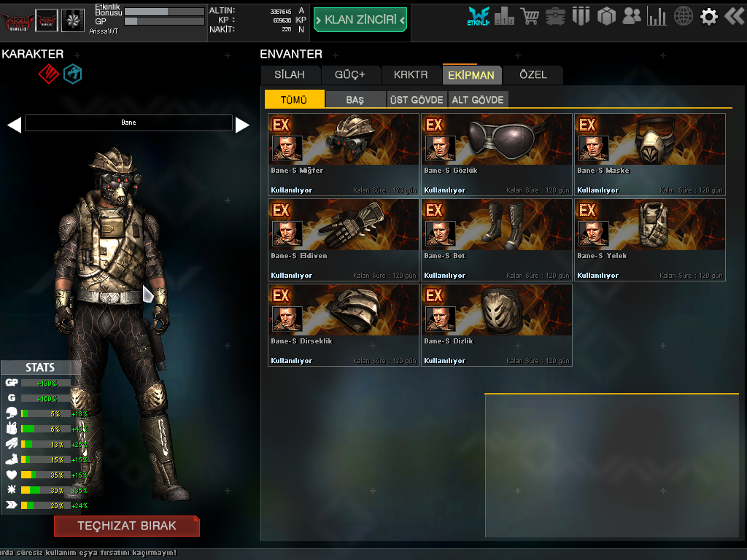Switch to the SİLAH tab

click(290, 75)
